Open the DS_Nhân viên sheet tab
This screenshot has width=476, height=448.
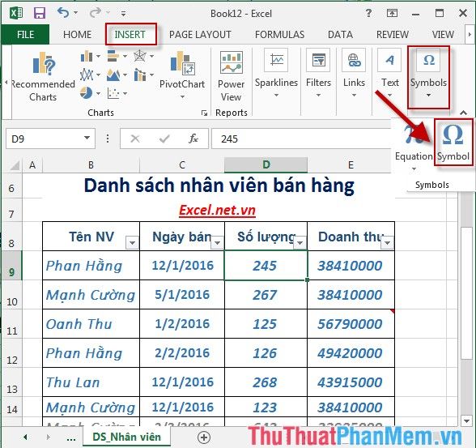(126, 437)
